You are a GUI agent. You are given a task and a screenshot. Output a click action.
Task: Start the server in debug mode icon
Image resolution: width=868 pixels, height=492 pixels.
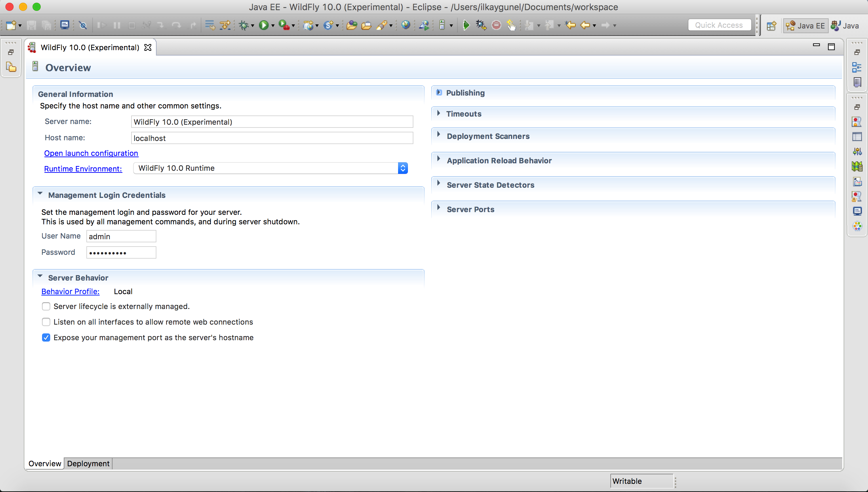tap(481, 25)
